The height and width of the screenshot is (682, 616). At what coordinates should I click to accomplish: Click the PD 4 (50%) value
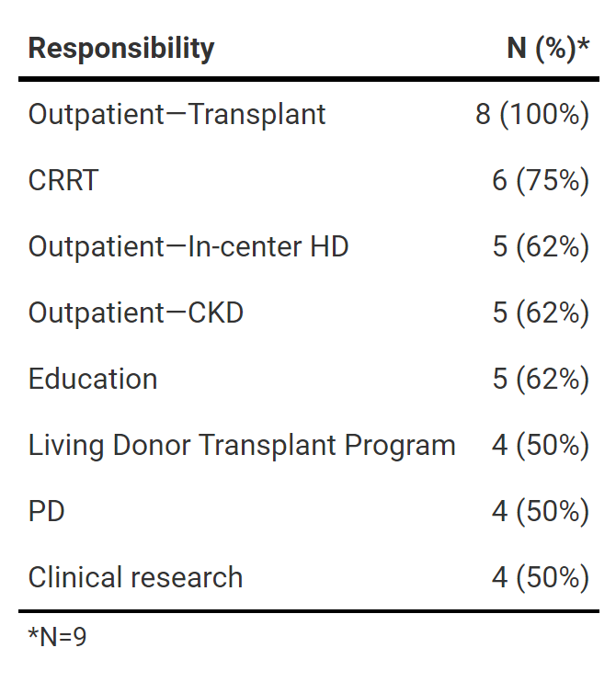[540, 511]
